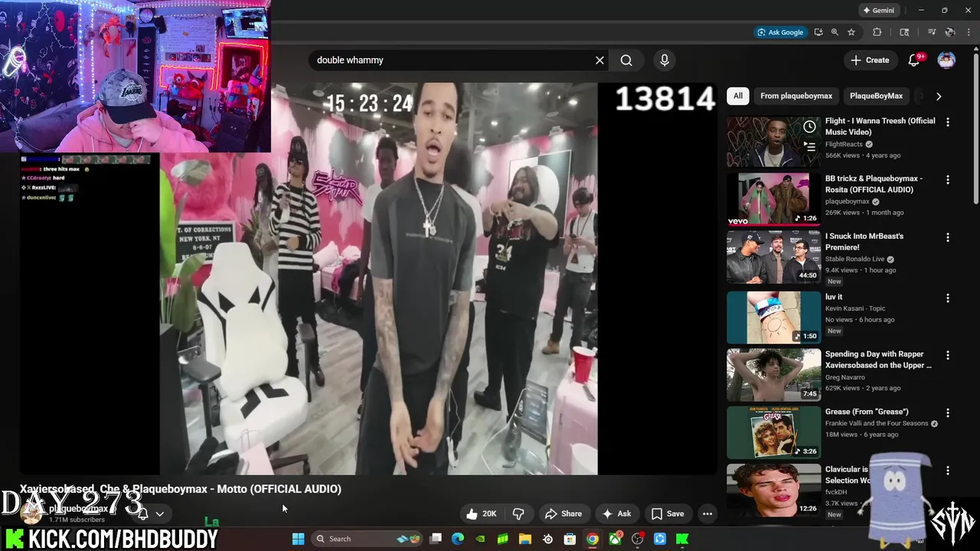Open Microsoft Store from taskbar
980x551 pixels.
click(x=570, y=539)
